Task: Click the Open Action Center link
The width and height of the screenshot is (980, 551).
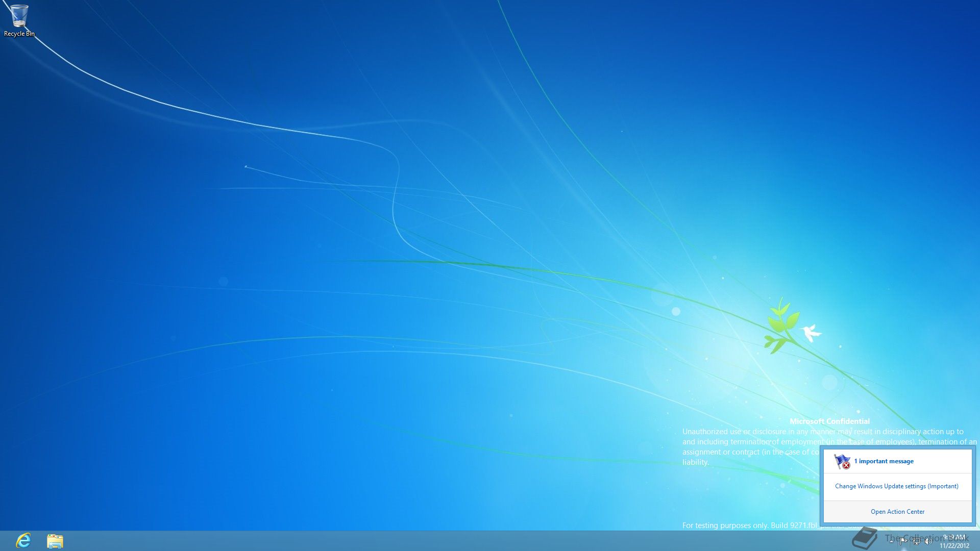Action: click(x=897, y=512)
